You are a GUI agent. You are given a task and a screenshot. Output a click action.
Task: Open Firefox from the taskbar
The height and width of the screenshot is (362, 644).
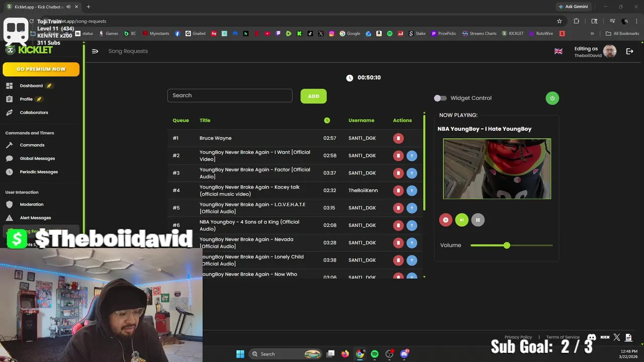pyautogui.click(x=345, y=354)
